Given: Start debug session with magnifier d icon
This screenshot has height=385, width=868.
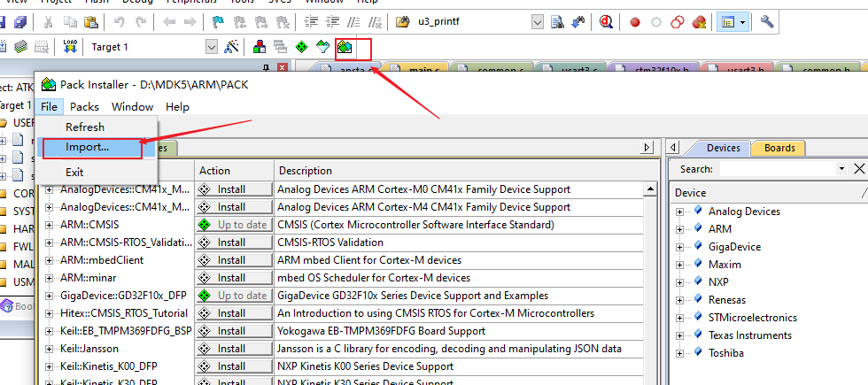Looking at the screenshot, I should (607, 22).
